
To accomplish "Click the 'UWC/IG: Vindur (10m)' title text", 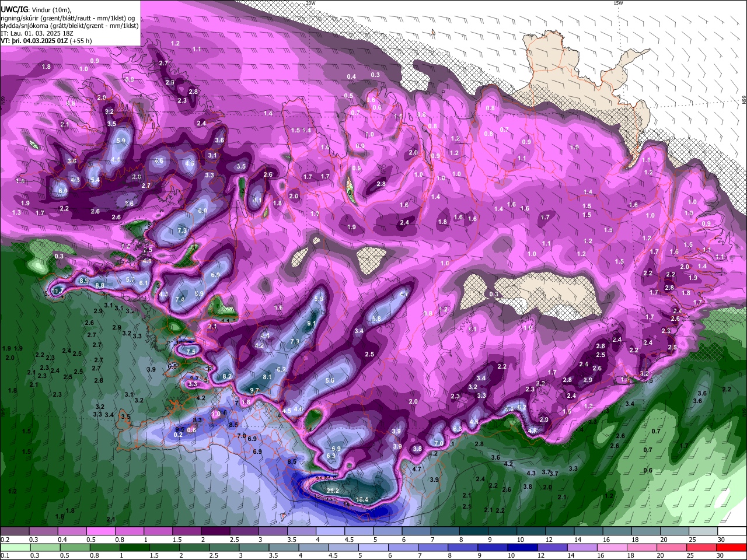I will 36,9.
